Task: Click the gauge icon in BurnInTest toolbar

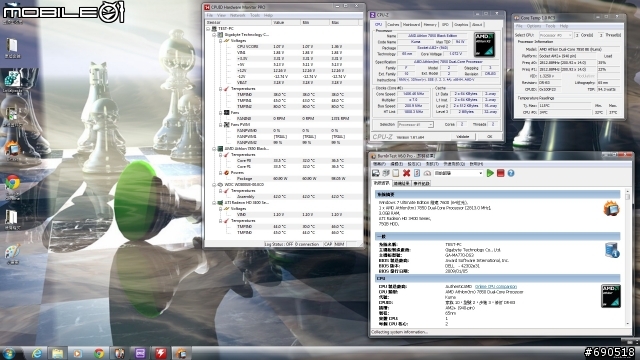Action: 427,173
